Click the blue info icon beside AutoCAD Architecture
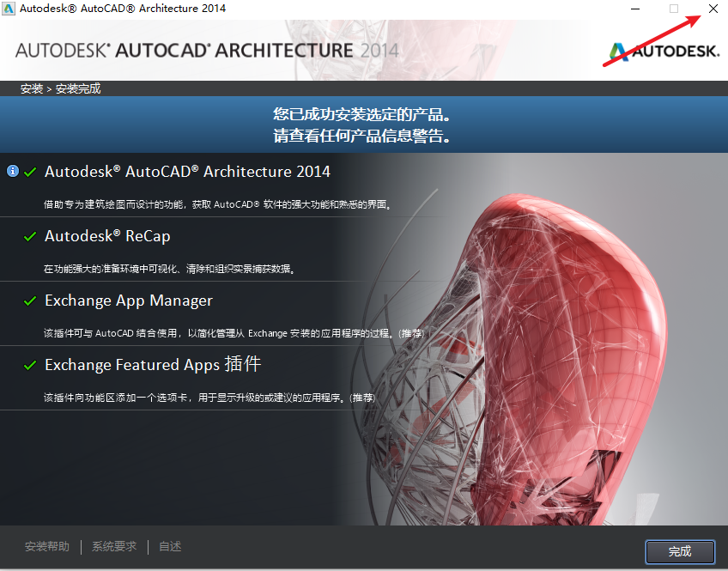Image resolution: width=728 pixels, height=571 pixels. click(x=12, y=171)
